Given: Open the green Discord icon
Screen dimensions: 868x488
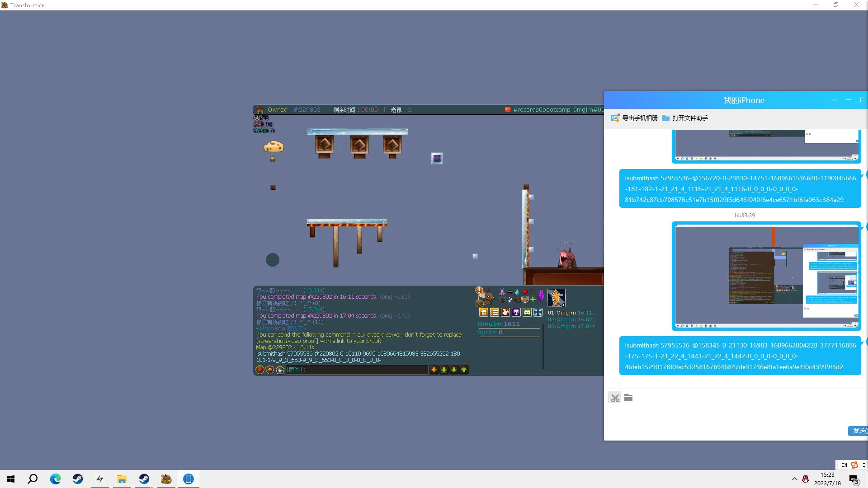Looking at the screenshot, I should 527,312.
